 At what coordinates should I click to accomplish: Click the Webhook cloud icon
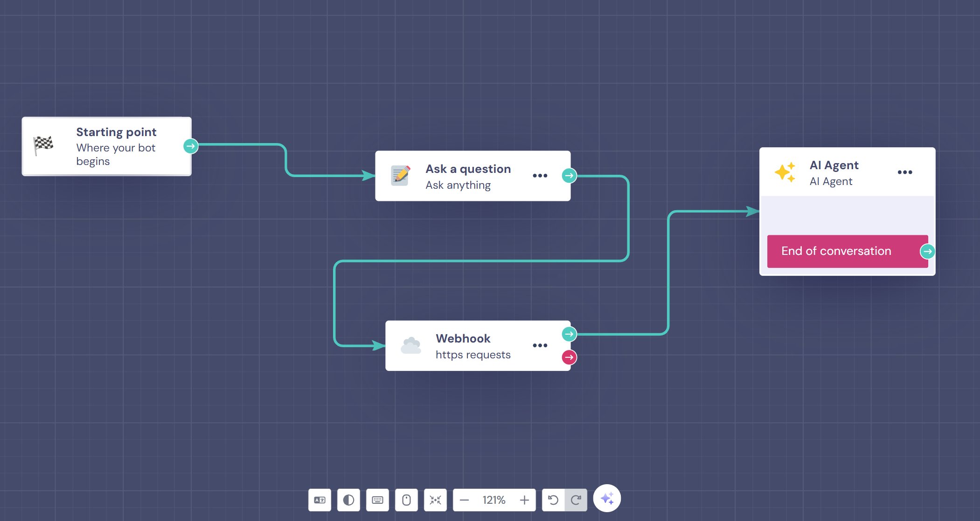point(411,345)
